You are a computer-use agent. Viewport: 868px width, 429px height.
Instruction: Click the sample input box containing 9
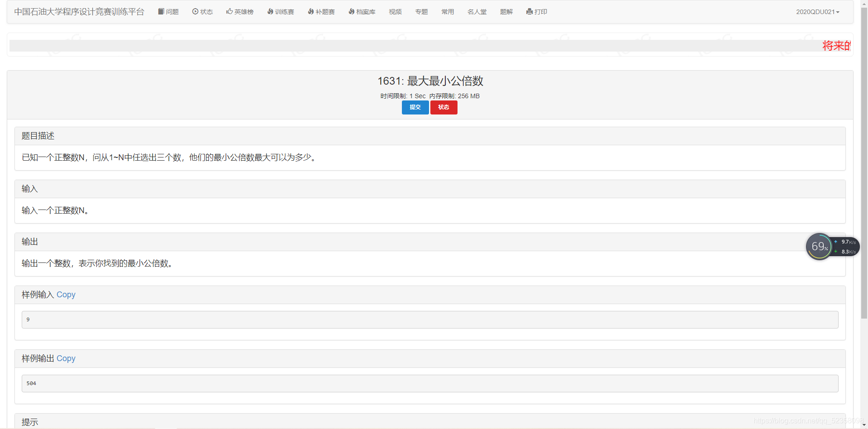click(430, 319)
